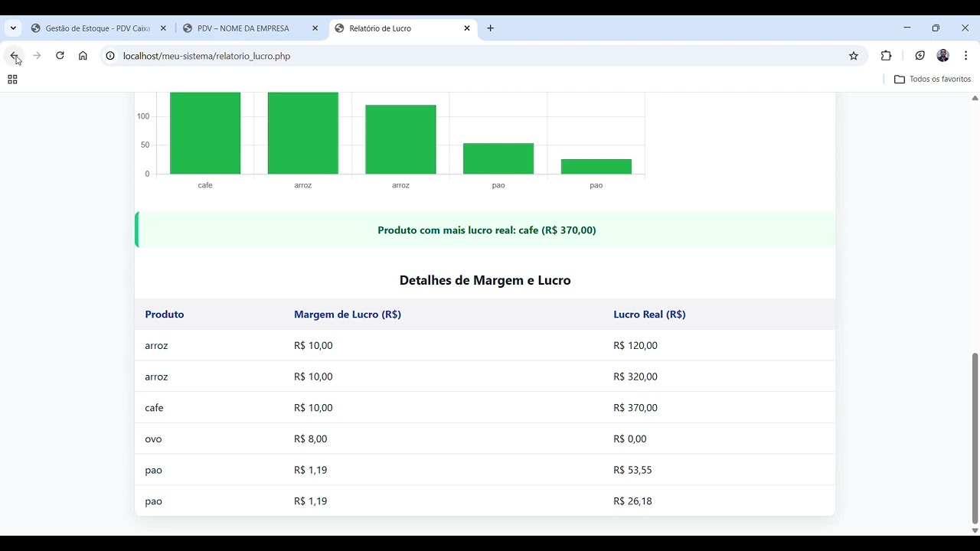Close the Relatório de Lucro tab
This screenshot has width=980, height=551.
467,28
